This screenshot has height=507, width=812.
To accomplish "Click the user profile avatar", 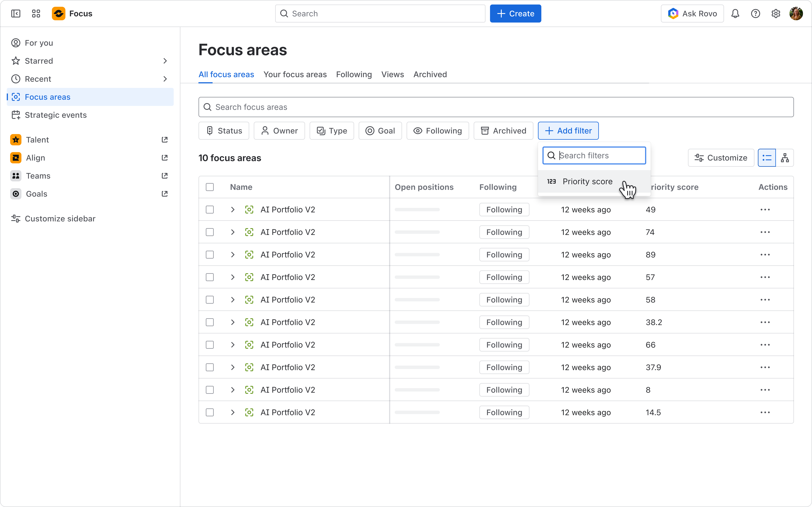I will coord(796,13).
